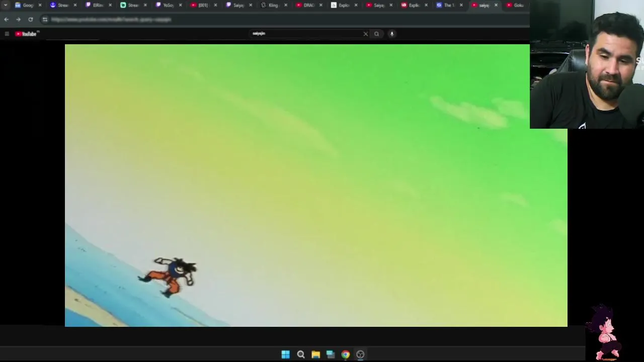Image resolution: width=644 pixels, height=362 pixels.
Task: Run search with the magnifier button
Action: tap(376, 34)
